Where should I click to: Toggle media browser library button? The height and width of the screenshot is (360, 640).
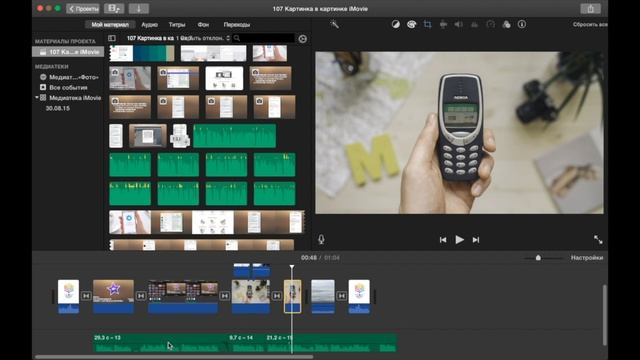(x=114, y=9)
